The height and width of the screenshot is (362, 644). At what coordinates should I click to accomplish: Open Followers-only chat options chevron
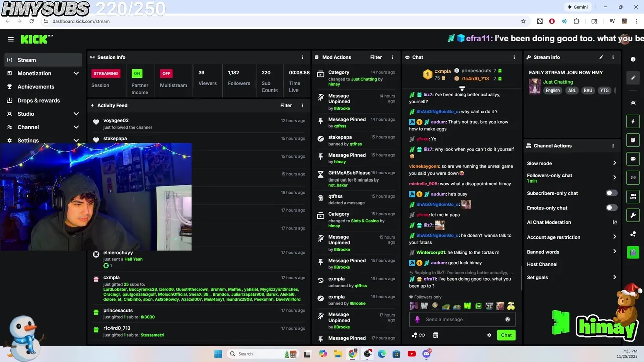[x=614, y=177]
